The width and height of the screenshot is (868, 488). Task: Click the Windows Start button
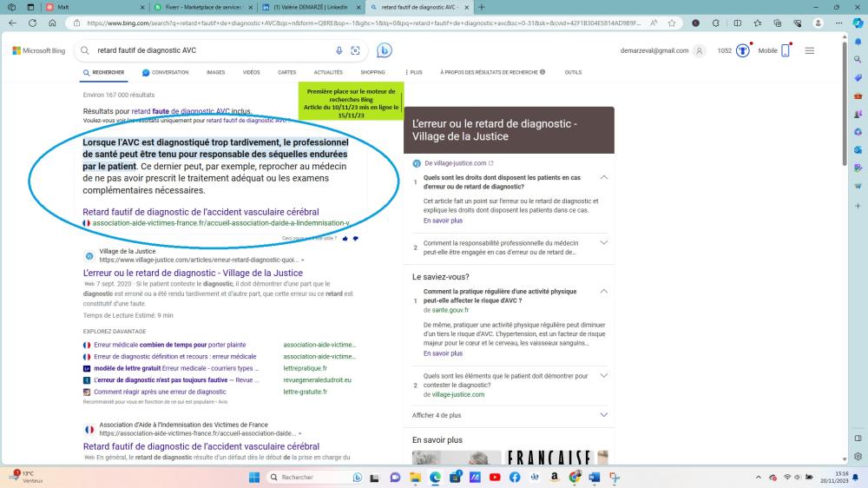pyautogui.click(x=254, y=477)
